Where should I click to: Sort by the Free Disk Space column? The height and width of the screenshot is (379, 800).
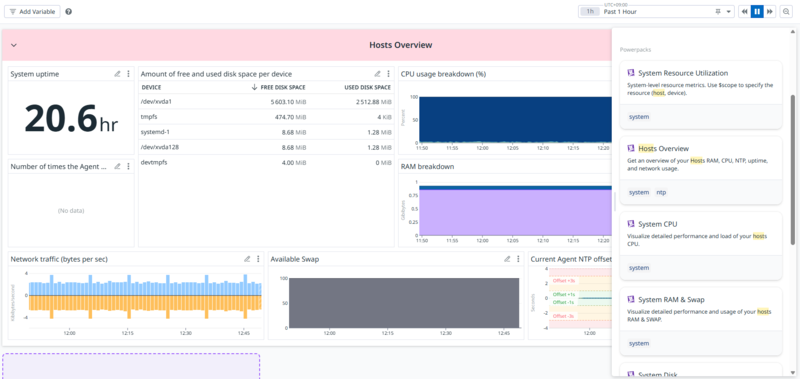click(279, 87)
